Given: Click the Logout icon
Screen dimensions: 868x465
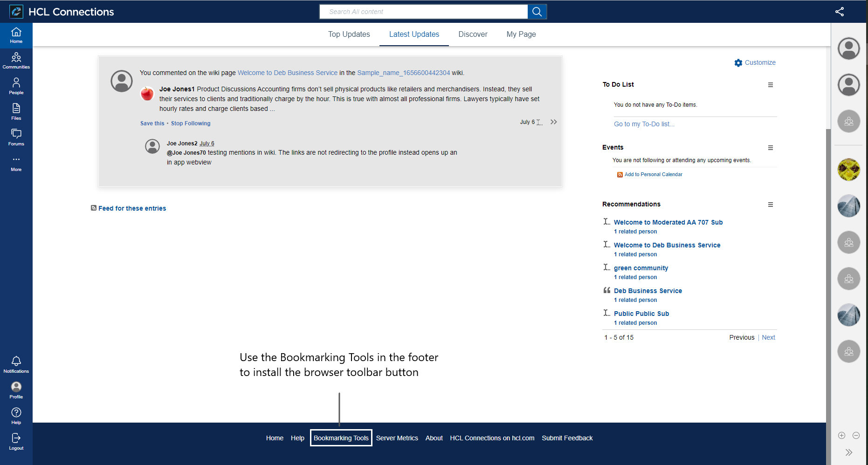Looking at the screenshot, I should pyautogui.click(x=16, y=440).
